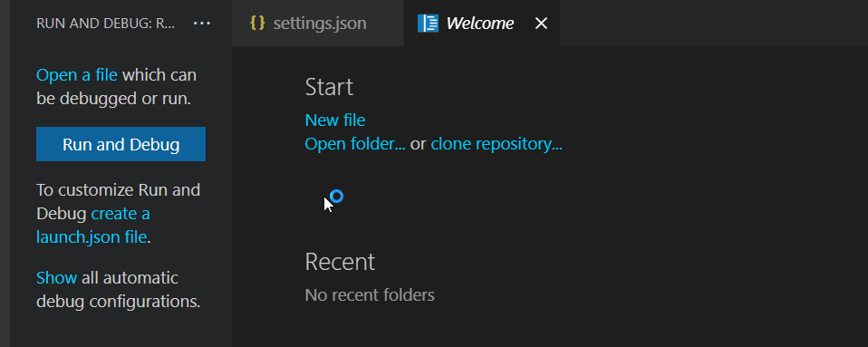The height and width of the screenshot is (347, 868).
Task: Click the clone repository... link
Action: [x=497, y=144]
